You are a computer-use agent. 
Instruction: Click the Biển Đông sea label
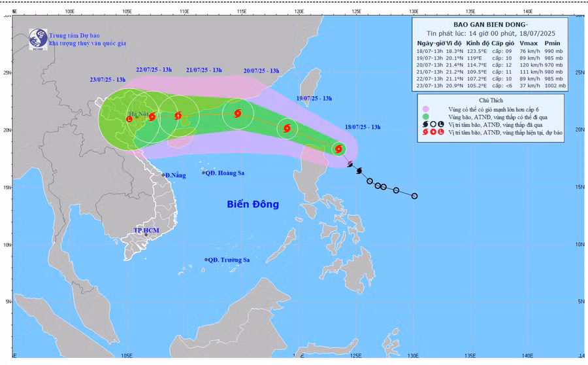click(x=252, y=204)
